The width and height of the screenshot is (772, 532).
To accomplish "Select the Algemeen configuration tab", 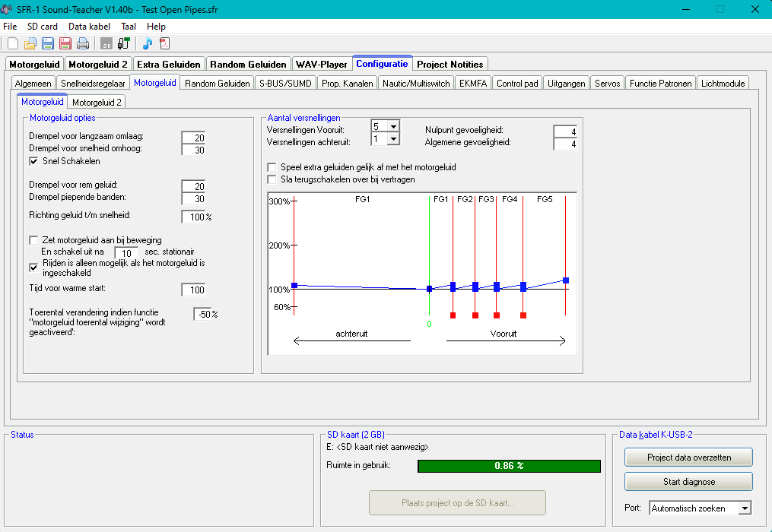I will tap(33, 83).
